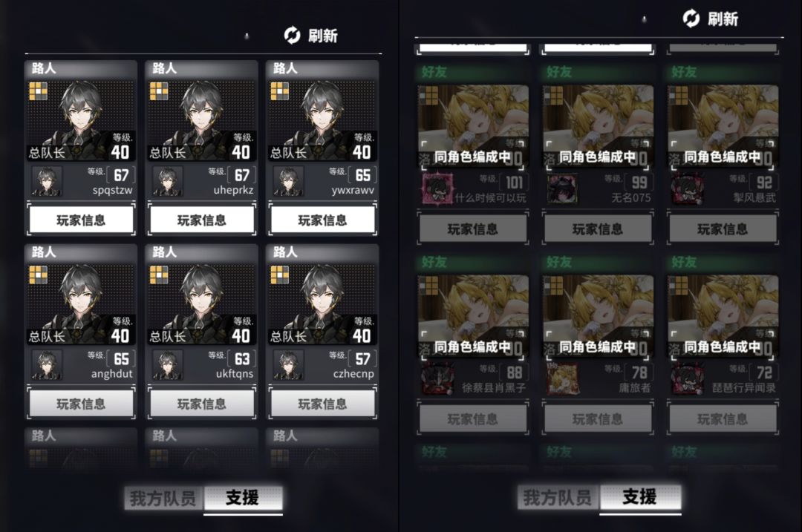This screenshot has width=802, height=532.
Task: Click anghdut's small avatar icon
Action: (47, 365)
